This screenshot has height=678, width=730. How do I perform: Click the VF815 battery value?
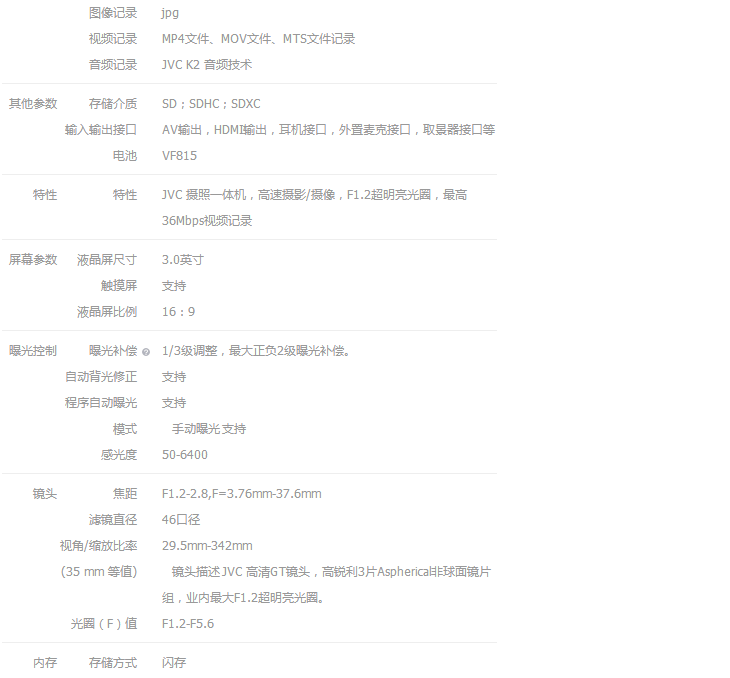click(179, 156)
